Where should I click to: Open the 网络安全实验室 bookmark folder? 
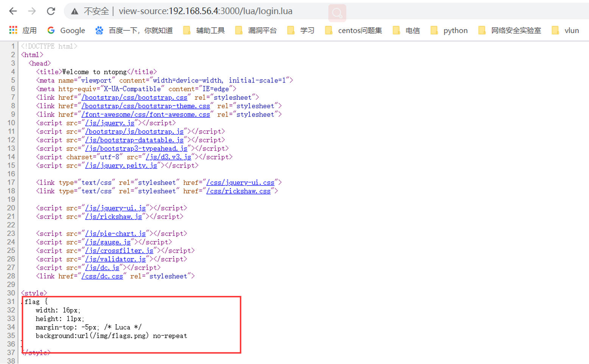coord(510,31)
